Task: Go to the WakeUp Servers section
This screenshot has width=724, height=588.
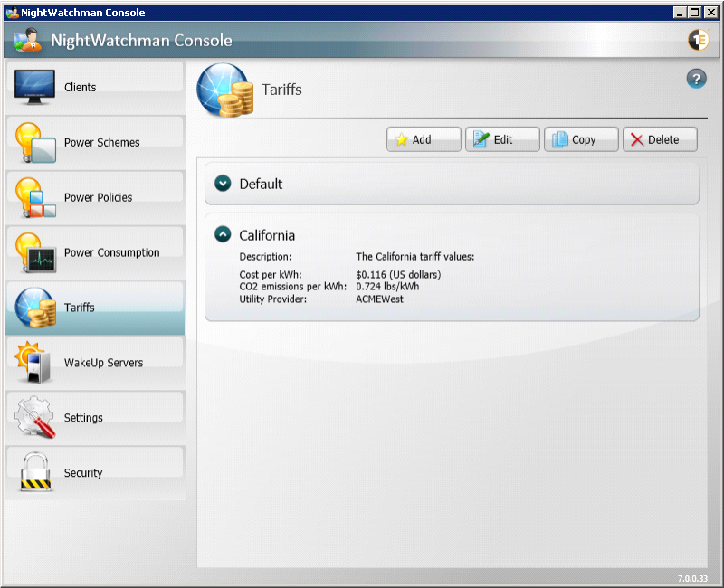Action: point(102,363)
